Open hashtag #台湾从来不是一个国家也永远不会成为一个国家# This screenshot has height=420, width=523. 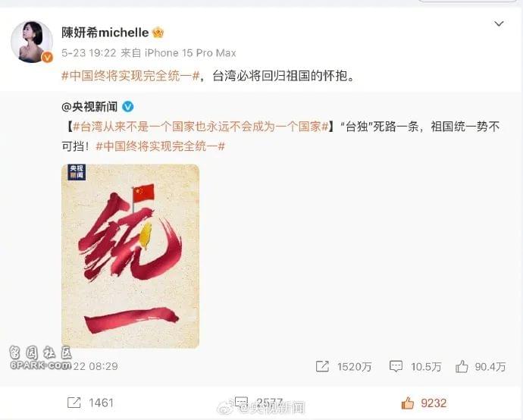pos(201,127)
